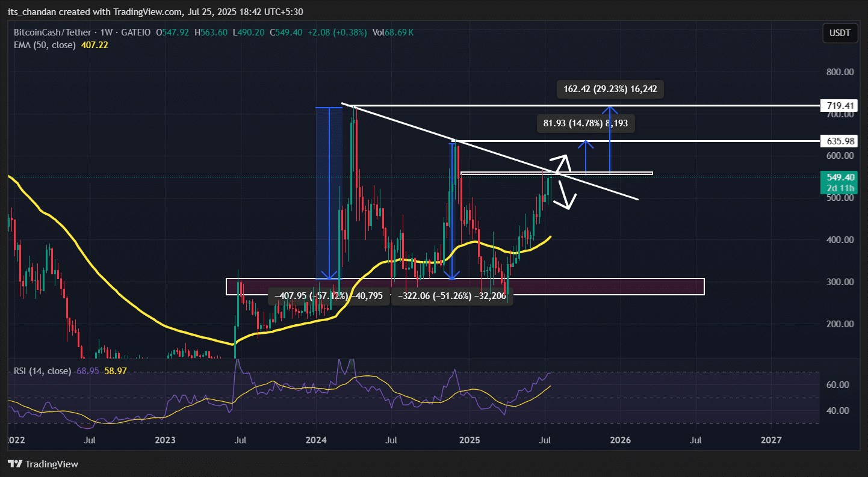This screenshot has width=868, height=477.
Task: Click the open price O547.92
Action: pyautogui.click(x=173, y=33)
